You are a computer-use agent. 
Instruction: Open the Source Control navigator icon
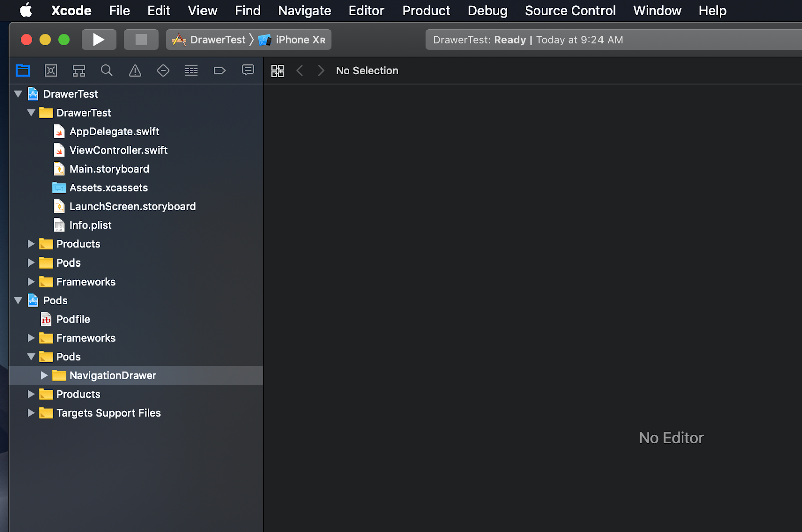[x=51, y=71]
